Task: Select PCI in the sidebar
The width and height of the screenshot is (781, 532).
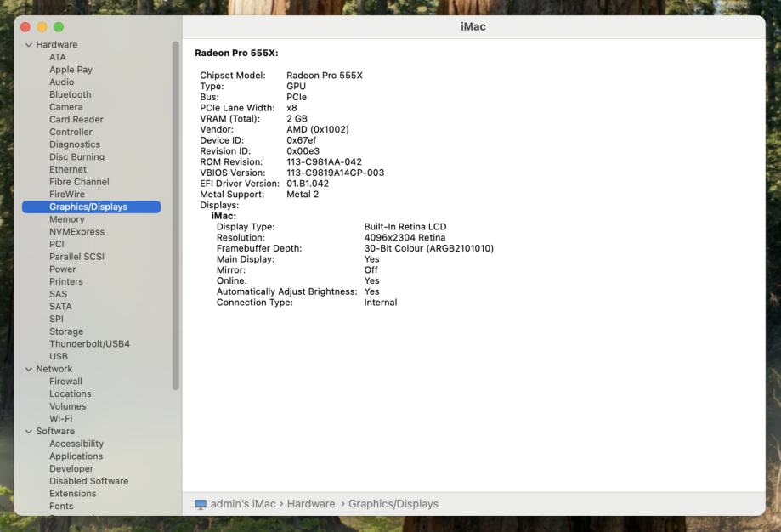Action: pos(57,244)
